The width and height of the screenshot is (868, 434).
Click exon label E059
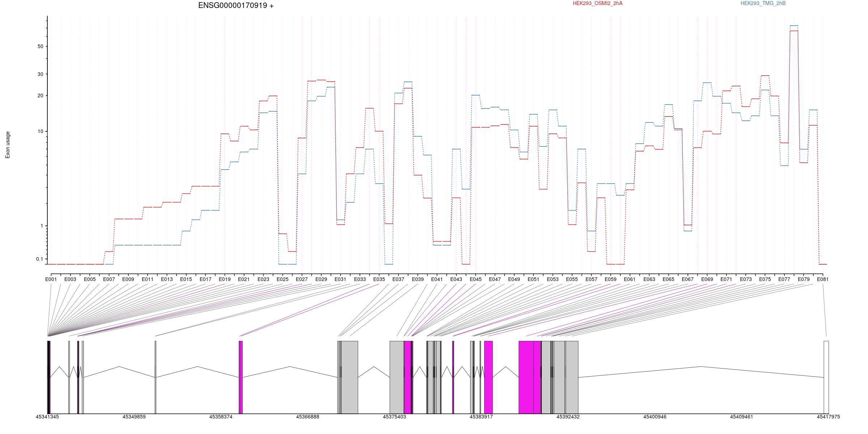(x=610, y=279)
